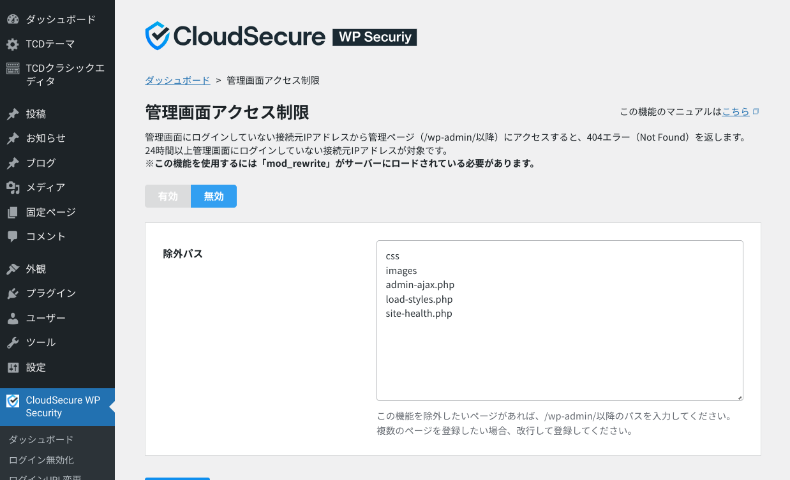Screen dimensions: 790x480
Task: Click the dashboard gauge icon in sidebar
Action: [x=13, y=19]
